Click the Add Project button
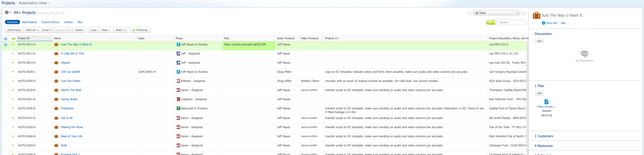This screenshot has width=644, height=155. pyautogui.click(x=14, y=30)
